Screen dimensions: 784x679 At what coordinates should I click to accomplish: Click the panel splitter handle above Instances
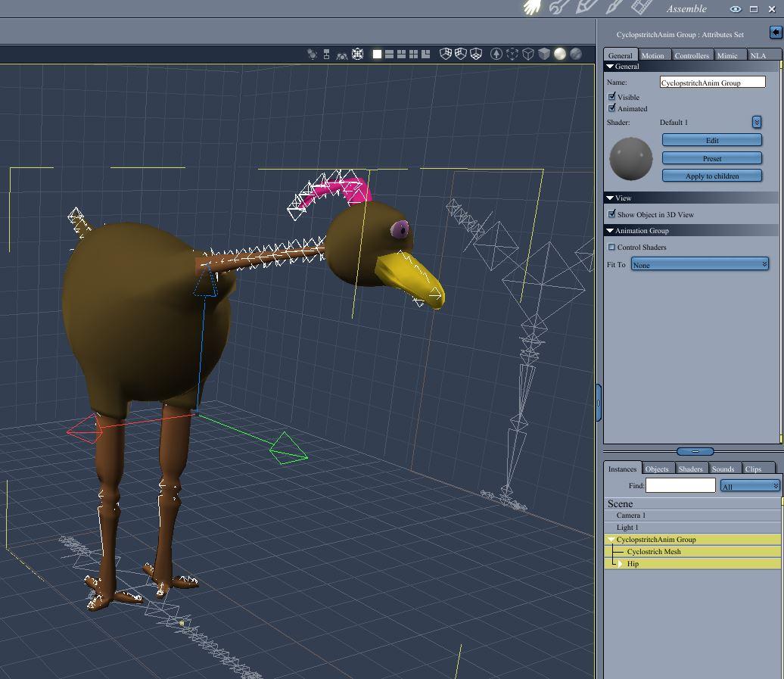click(695, 451)
